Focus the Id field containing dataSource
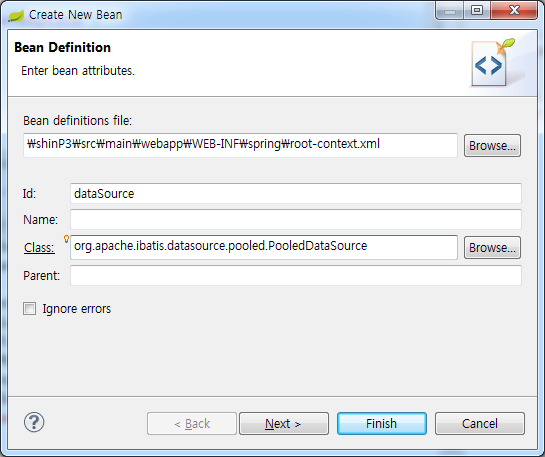545x457 pixels. (x=296, y=194)
